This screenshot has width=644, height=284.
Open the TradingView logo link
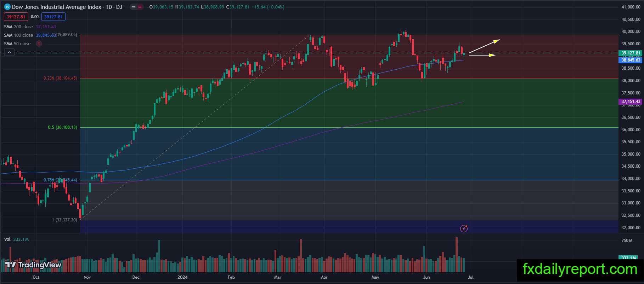[x=33, y=265]
